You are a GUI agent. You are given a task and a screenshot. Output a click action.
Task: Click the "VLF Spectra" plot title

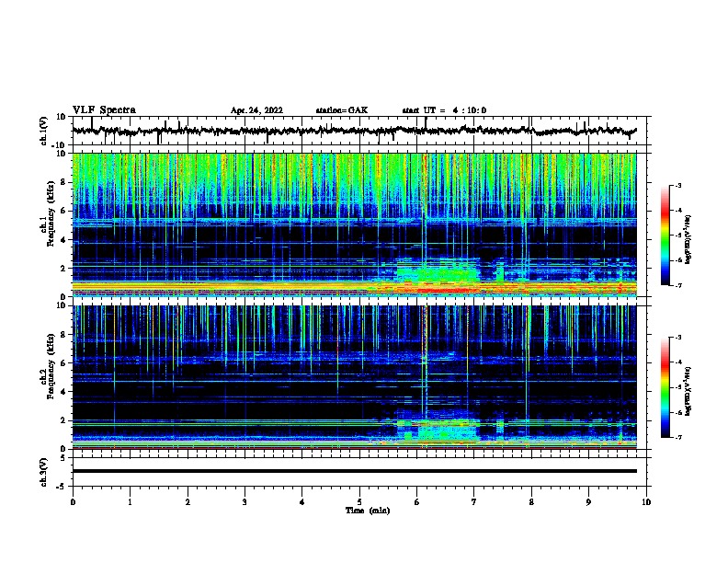click(104, 110)
